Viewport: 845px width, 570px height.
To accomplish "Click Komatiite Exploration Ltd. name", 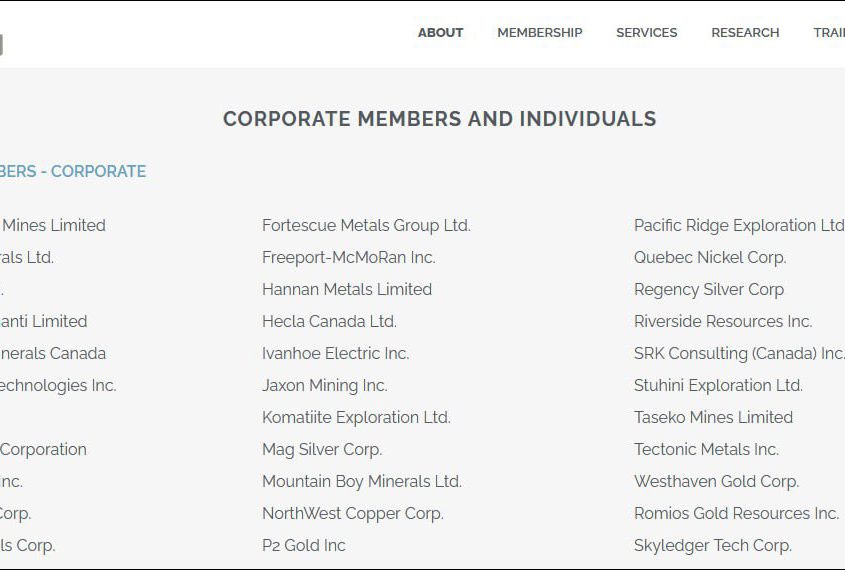I will pos(356,418).
